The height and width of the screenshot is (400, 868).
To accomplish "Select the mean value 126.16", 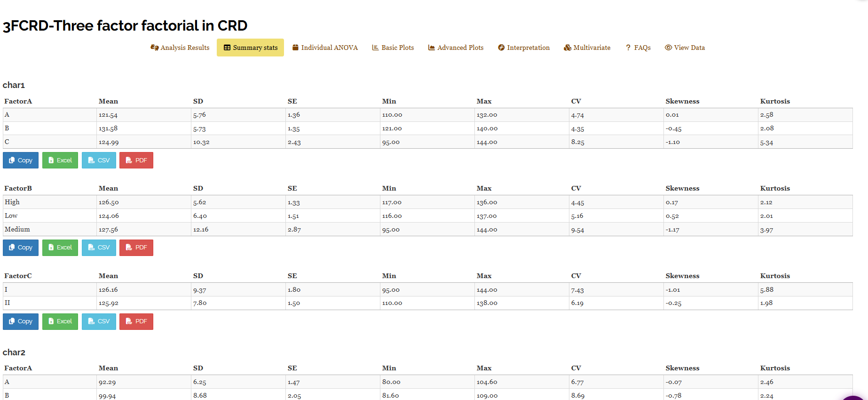I will click(x=108, y=289).
